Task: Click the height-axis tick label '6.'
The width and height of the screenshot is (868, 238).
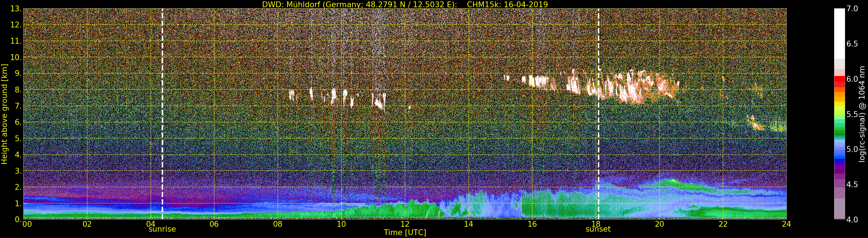Action: (x=18, y=122)
